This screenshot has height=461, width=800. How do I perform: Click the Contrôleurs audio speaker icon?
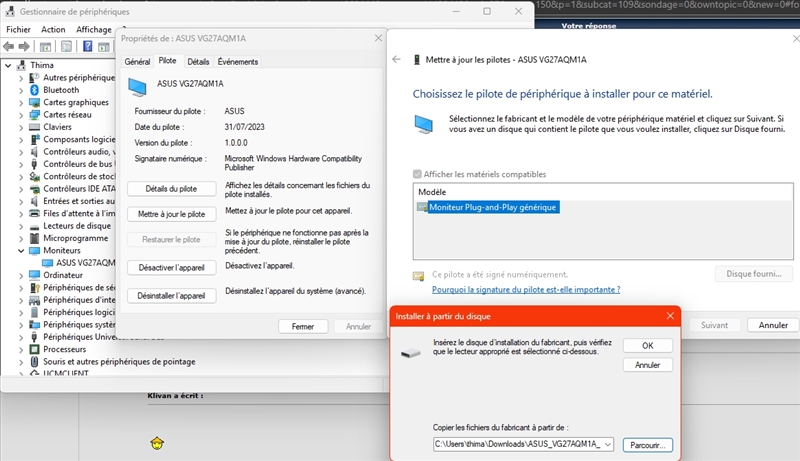[34, 152]
